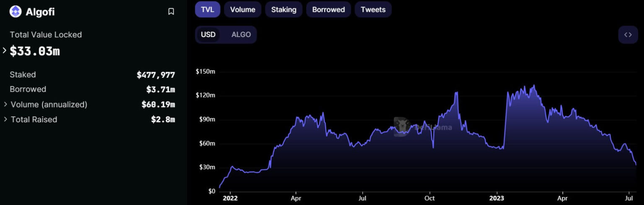Click the Algofi protocol name
644x205 pixels.
click(x=40, y=12)
